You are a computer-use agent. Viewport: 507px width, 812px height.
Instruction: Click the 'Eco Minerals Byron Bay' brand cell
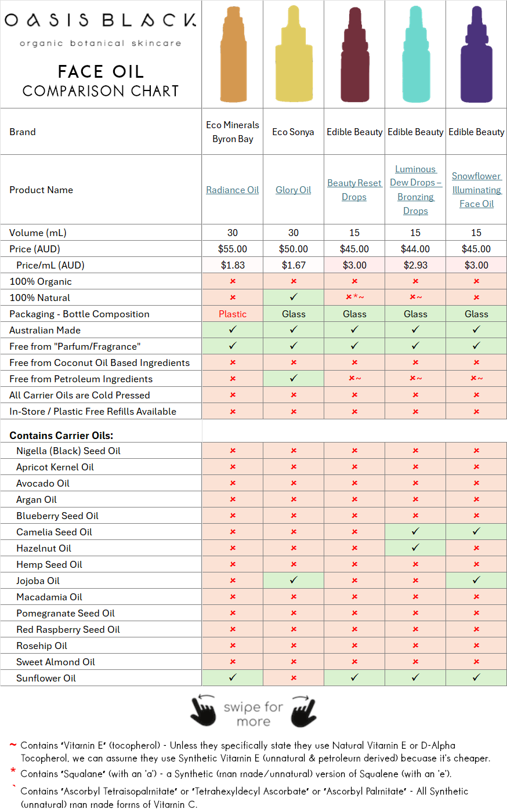(233, 132)
